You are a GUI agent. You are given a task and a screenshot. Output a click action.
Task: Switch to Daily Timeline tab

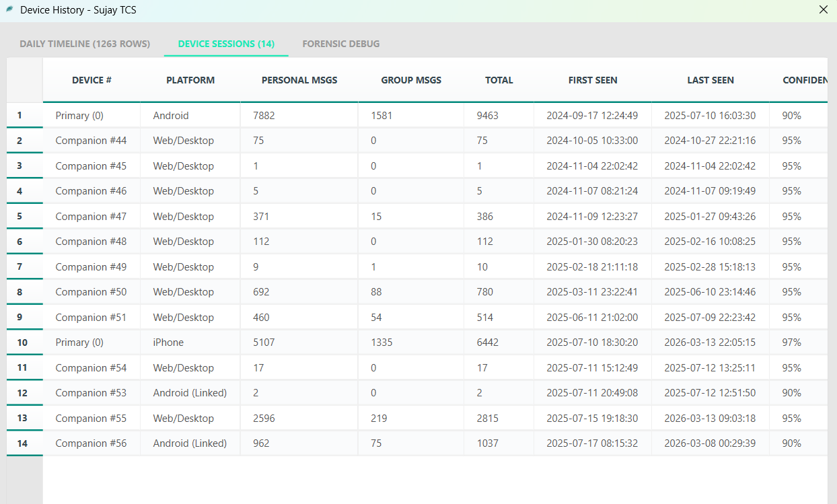tap(85, 44)
